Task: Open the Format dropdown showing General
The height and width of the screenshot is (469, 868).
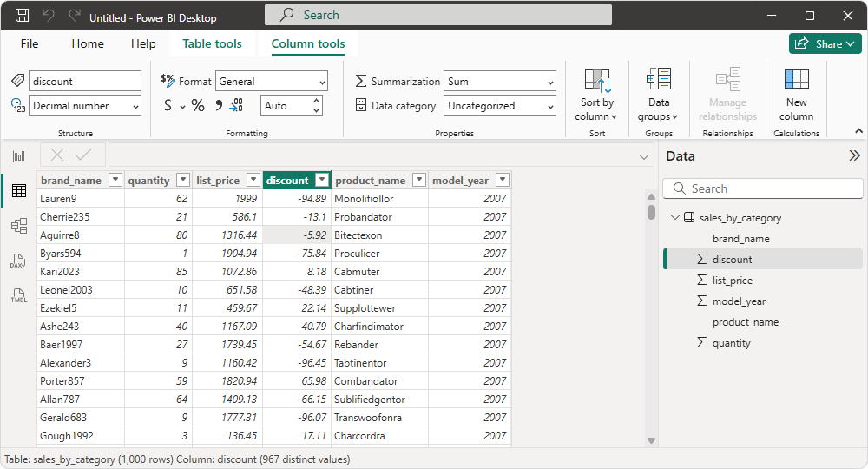Action: tap(272, 82)
